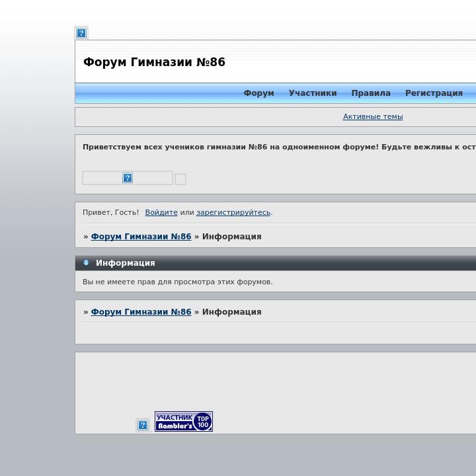
Task: Click the welcome announcement text Приветствуем всех учеников
Action: (143, 147)
